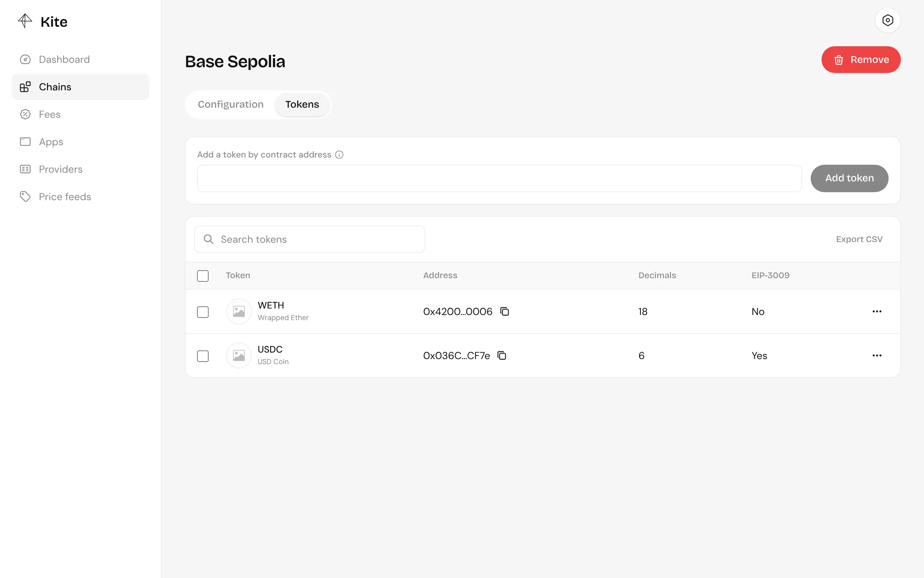Image resolution: width=924 pixels, height=578 pixels.
Task: Go to Dashboard in the sidebar
Action: click(80, 60)
